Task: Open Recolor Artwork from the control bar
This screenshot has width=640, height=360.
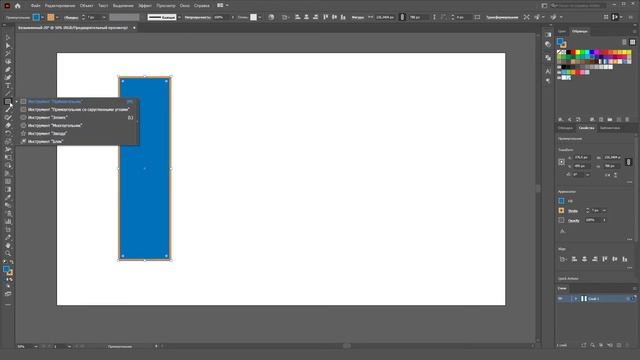Action: 271,17
